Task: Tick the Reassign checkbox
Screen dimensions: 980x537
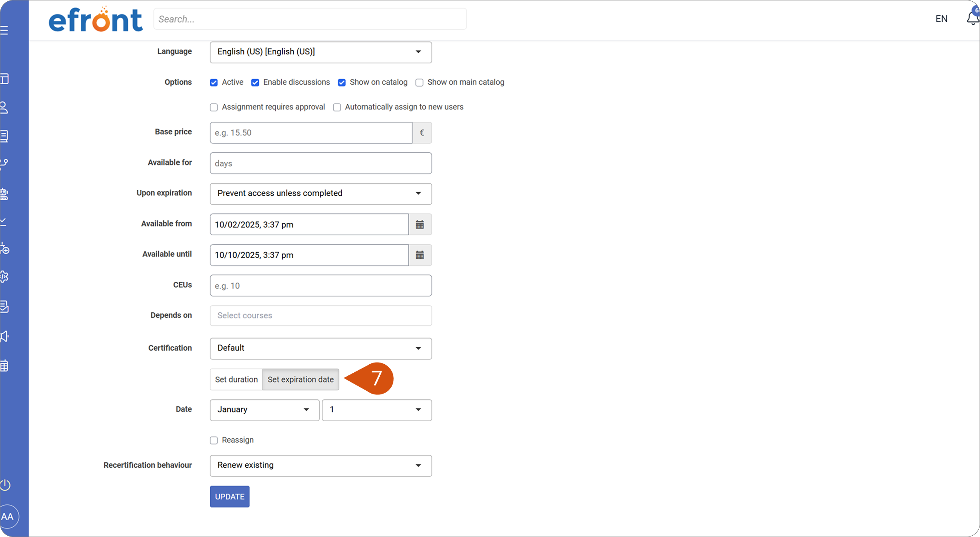Action: tap(214, 440)
